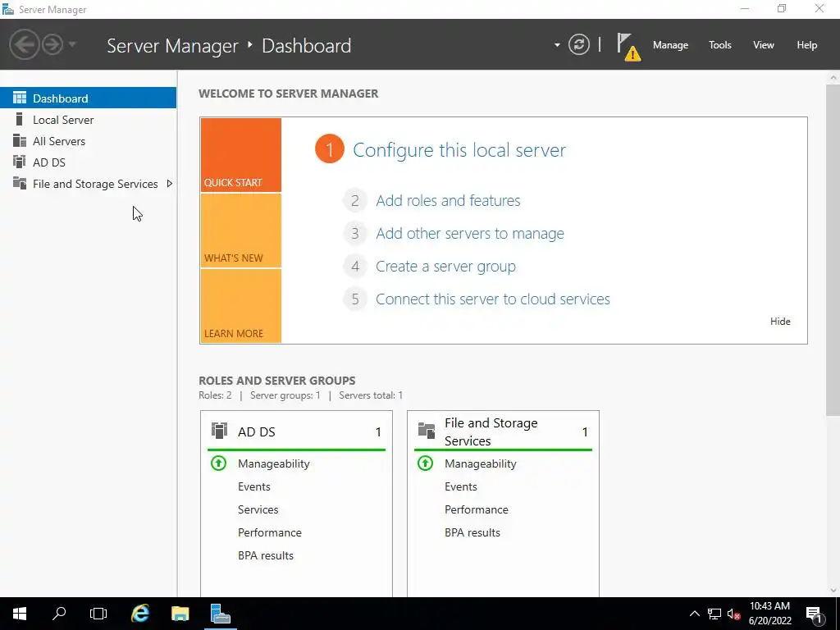This screenshot has height=630, width=840.
Task: Open the Windows Start menu
Action: click(x=20, y=614)
